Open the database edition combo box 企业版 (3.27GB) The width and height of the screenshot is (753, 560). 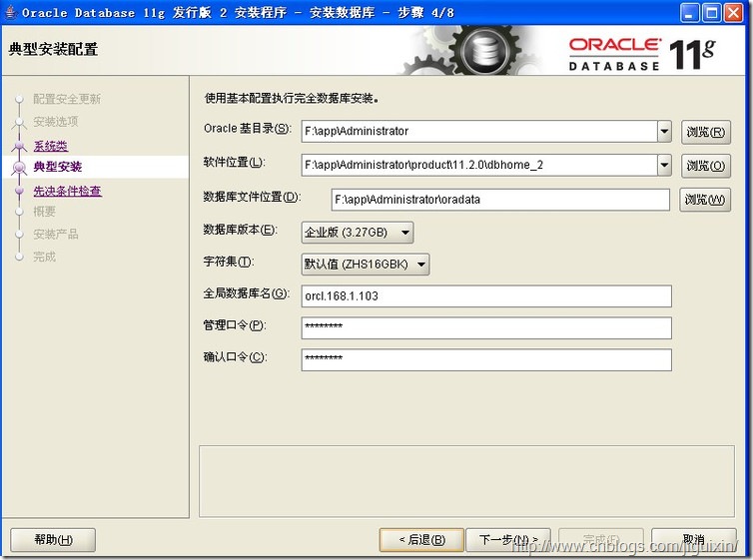coord(358,233)
